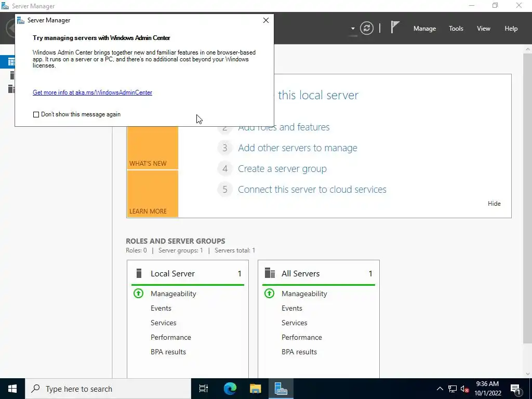Click the refresh icon in Server Manager header

tap(366, 28)
